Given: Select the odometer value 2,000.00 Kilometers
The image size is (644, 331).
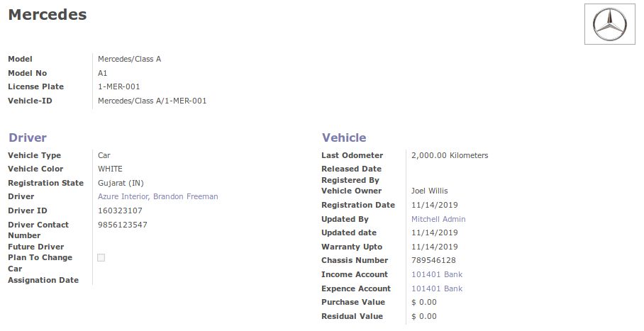Looking at the screenshot, I should click(x=450, y=155).
